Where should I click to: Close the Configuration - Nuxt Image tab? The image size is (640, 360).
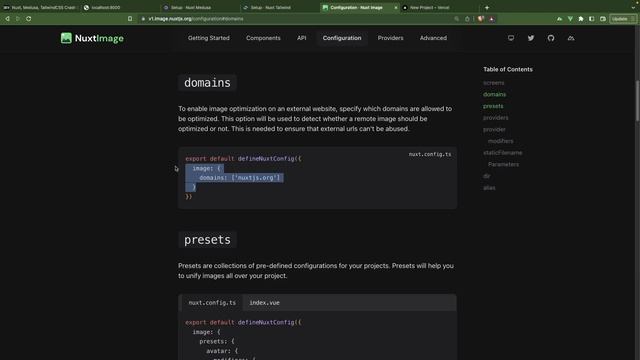pos(396,7)
